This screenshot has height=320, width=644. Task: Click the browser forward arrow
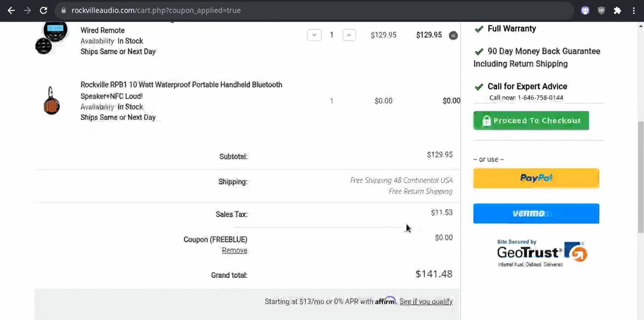[x=27, y=10]
